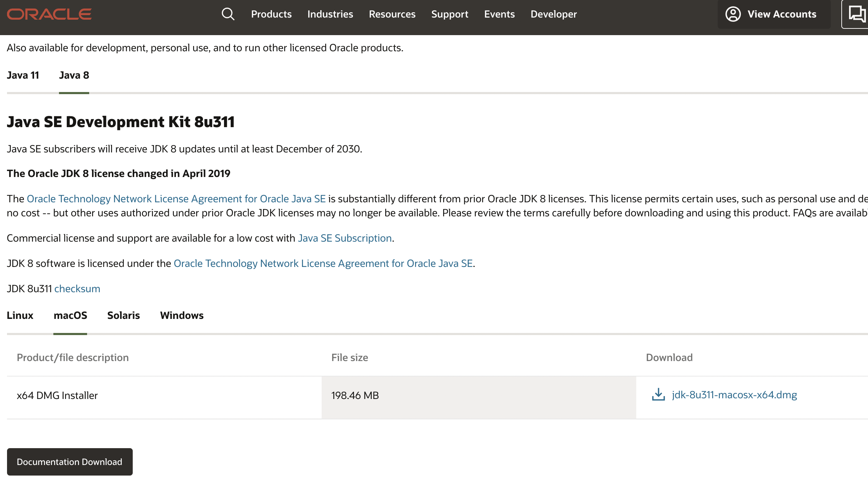This screenshot has width=868, height=491.
Task: Open the Events menu
Action: tap(499, 14)
